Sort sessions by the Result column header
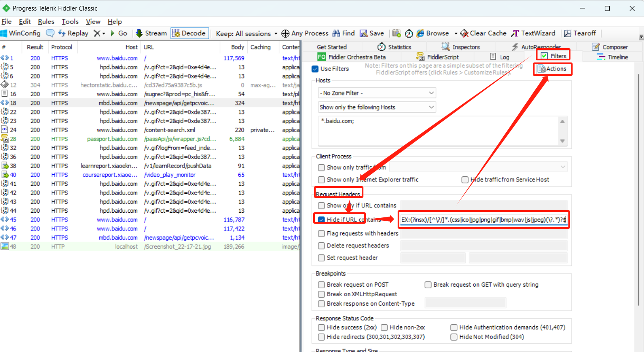This screenshot has height=352, width=644. coord(35,47)
